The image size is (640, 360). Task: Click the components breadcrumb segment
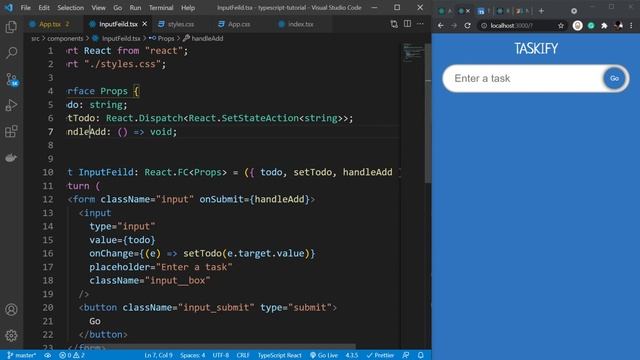click(x=65, y=38)
